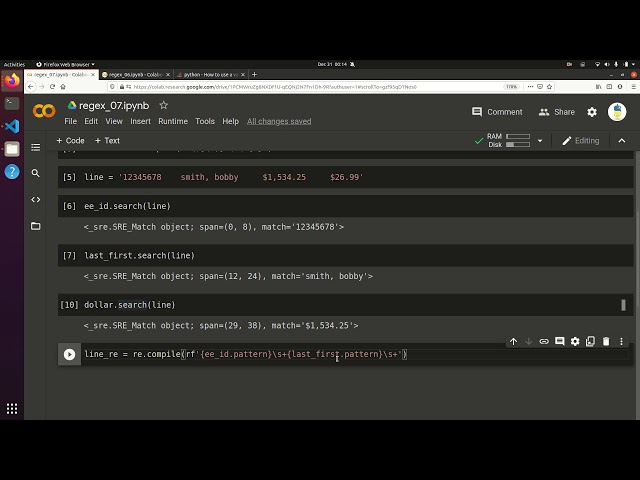Click the ee_id.search(line) cell
The width and height of the screenshot is (640, 480).
[x=345, y=206]
